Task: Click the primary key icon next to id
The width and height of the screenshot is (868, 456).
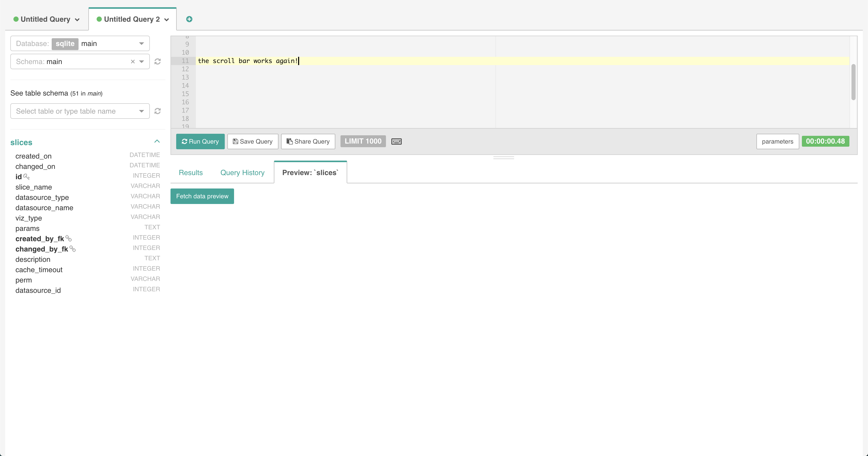Action: (26, 176)
